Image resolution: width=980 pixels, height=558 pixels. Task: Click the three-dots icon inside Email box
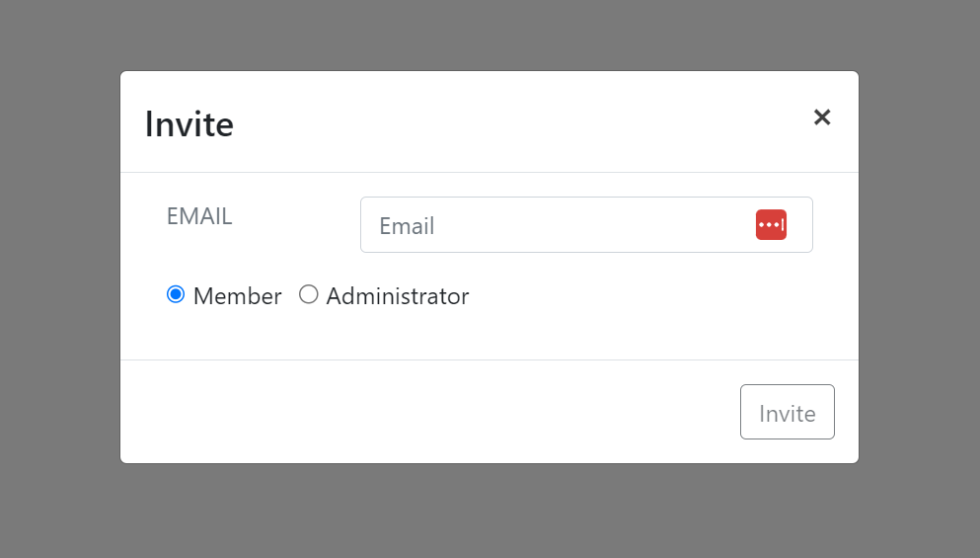(x=771, y=224)
